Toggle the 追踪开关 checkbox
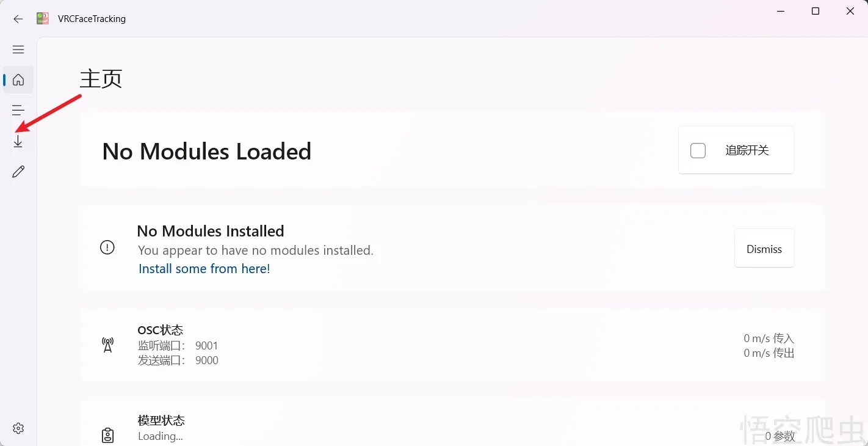868x446 pixels. [698, 150]
